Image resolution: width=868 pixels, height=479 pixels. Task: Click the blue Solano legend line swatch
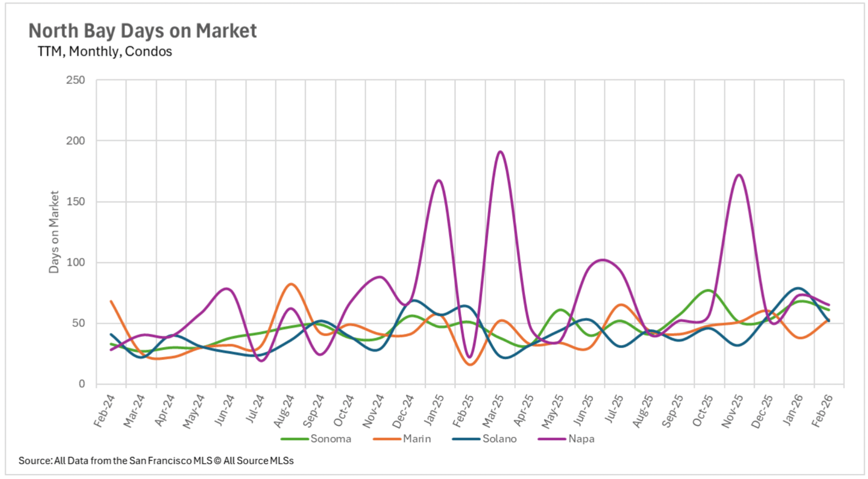(x=466, y=439)
